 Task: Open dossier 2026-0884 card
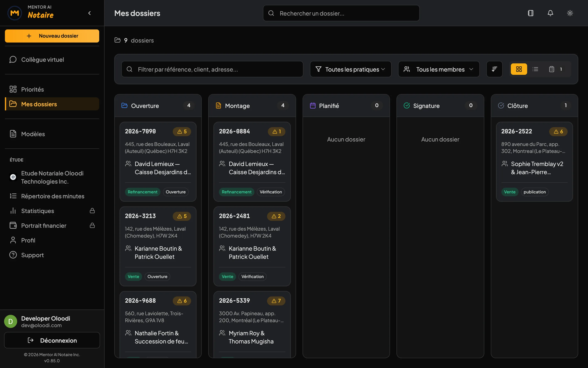[252, 162]
